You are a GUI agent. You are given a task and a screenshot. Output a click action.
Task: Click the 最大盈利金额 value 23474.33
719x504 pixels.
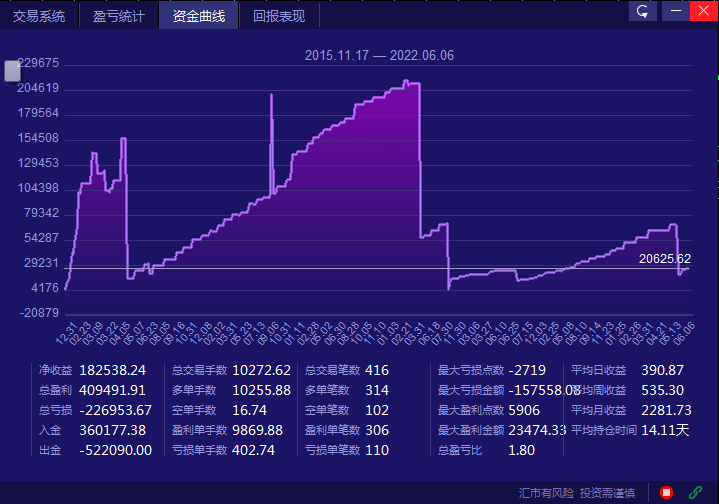tap(537, 430)
